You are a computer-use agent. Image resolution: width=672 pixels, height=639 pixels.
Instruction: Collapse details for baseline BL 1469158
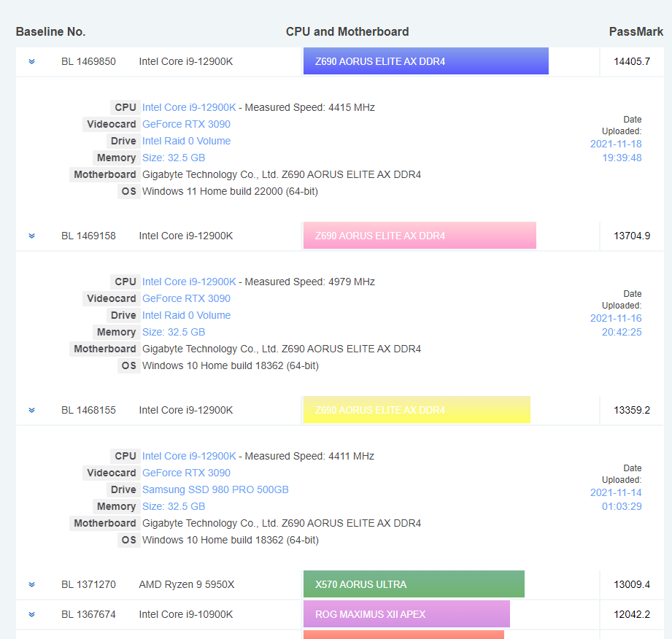tap(31, 236)
